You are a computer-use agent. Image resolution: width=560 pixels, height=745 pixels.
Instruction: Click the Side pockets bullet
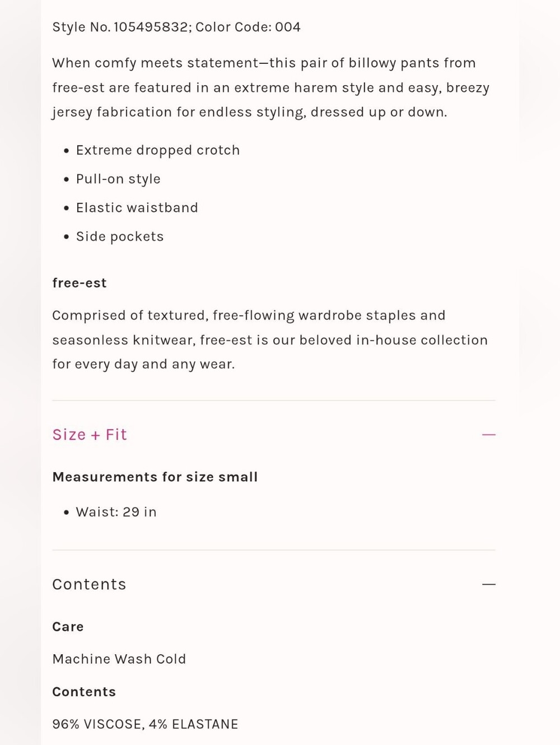tap(120, 236)
